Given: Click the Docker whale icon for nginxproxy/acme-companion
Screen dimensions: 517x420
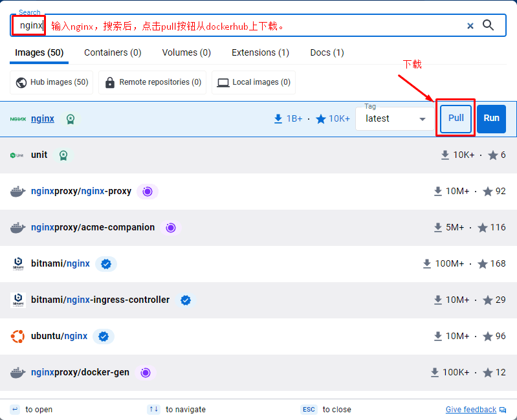Looking at the screenshot, I should (x=18, y=228).
